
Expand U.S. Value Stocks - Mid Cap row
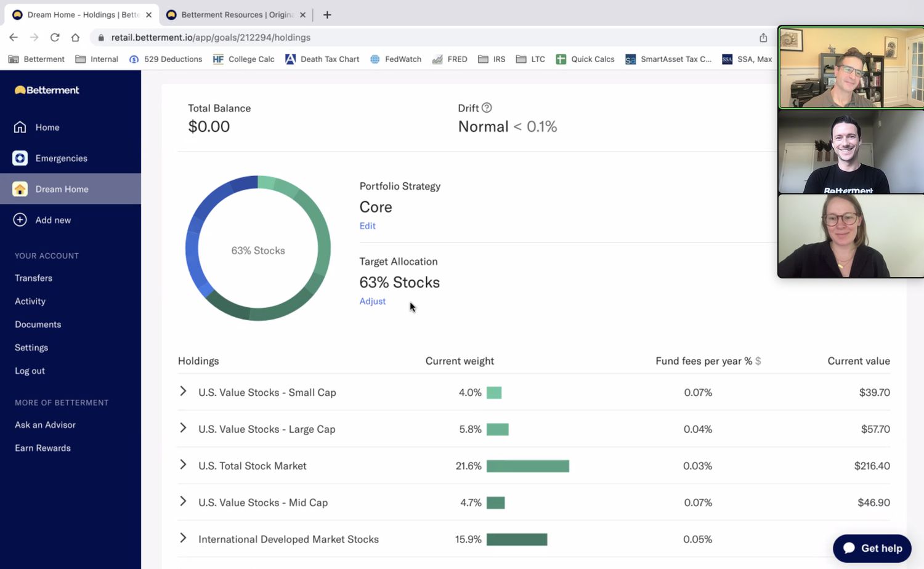[183, 501]
